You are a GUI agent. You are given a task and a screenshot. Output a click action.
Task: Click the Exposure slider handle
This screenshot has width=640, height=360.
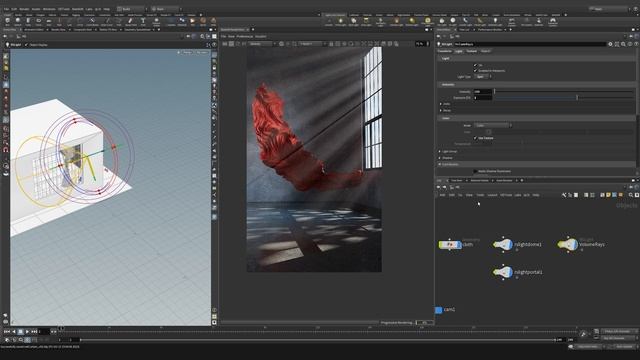[x=577, y=98]
